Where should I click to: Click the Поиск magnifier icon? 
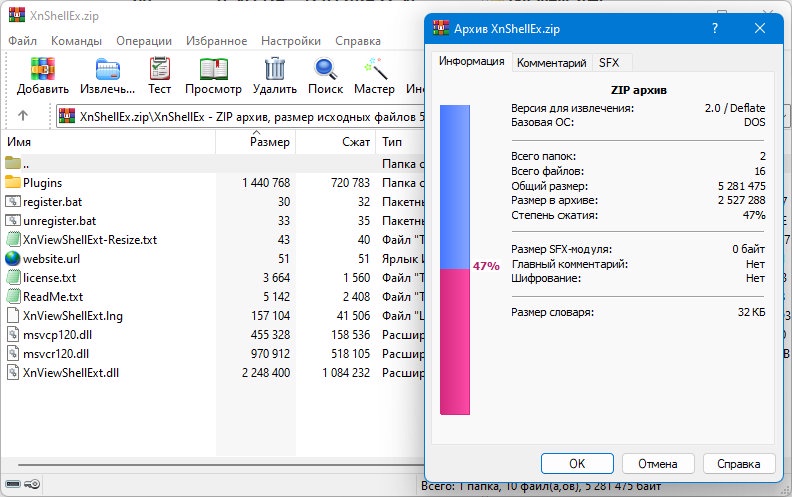point(325,69)
